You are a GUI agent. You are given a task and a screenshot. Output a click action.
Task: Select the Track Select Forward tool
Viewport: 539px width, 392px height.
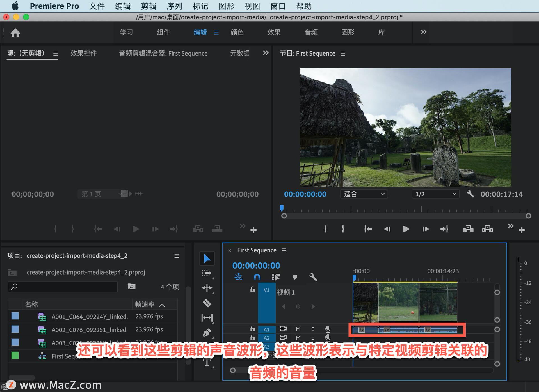click(x=207, y=273)
